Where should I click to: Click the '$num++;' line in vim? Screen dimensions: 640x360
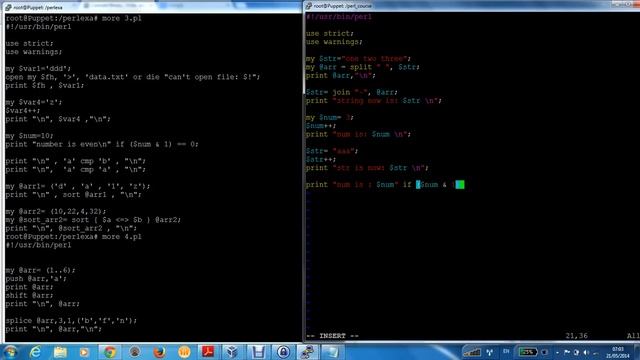point(321,126)
